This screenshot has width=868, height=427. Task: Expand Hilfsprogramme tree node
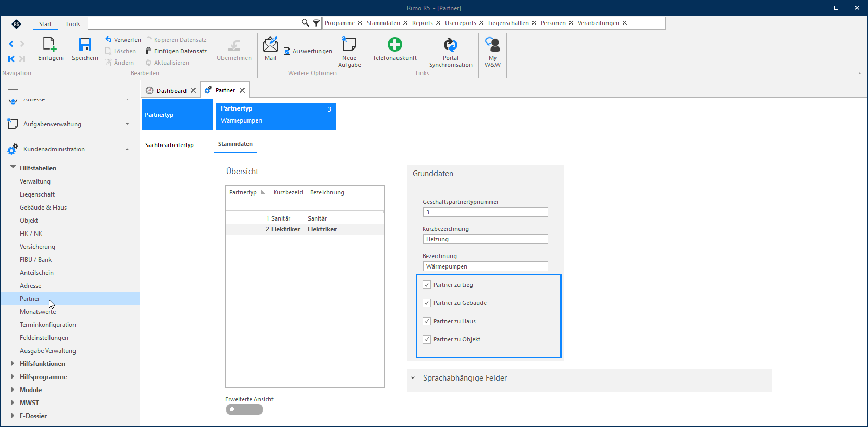tap(13, 376)
